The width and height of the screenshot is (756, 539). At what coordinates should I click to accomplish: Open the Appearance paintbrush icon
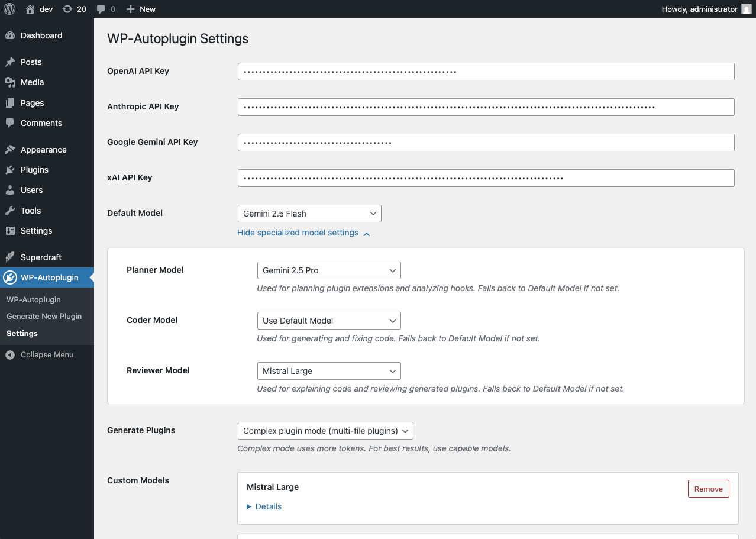[12, 149]
